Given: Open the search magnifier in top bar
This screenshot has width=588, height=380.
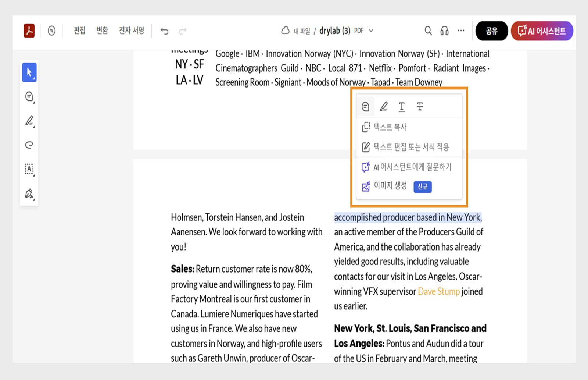Looking at the screenshot, I should coord(428,31).
